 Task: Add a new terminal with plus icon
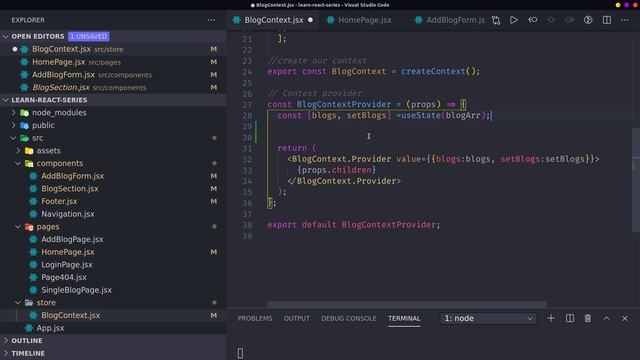click(551, 318)
